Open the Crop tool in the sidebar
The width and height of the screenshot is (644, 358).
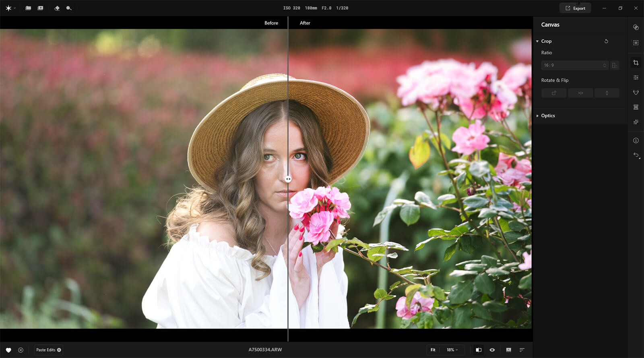click(x=636, y=63)
